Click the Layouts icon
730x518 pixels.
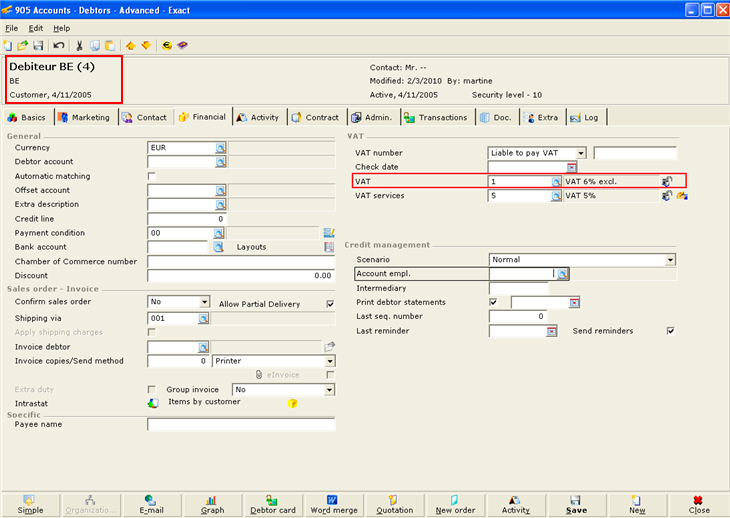click(x=329, y=247)
